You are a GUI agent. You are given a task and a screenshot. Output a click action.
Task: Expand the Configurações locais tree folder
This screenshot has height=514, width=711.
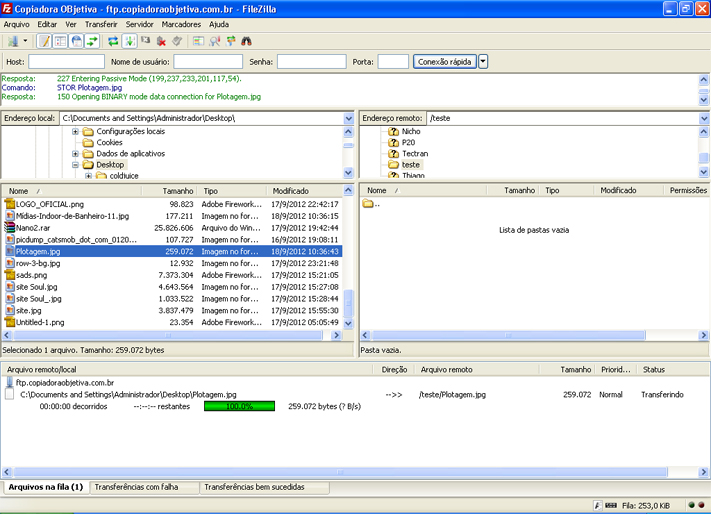point(76,132)
